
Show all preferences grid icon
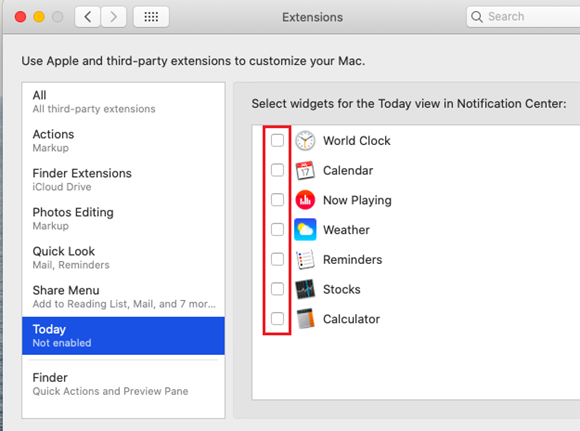pos(151,17)
